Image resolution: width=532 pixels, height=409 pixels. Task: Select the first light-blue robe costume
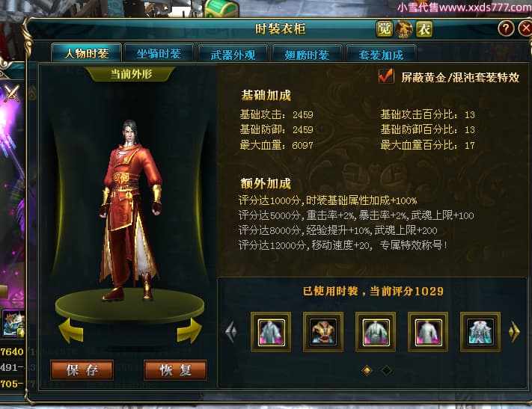pos(271,332)
